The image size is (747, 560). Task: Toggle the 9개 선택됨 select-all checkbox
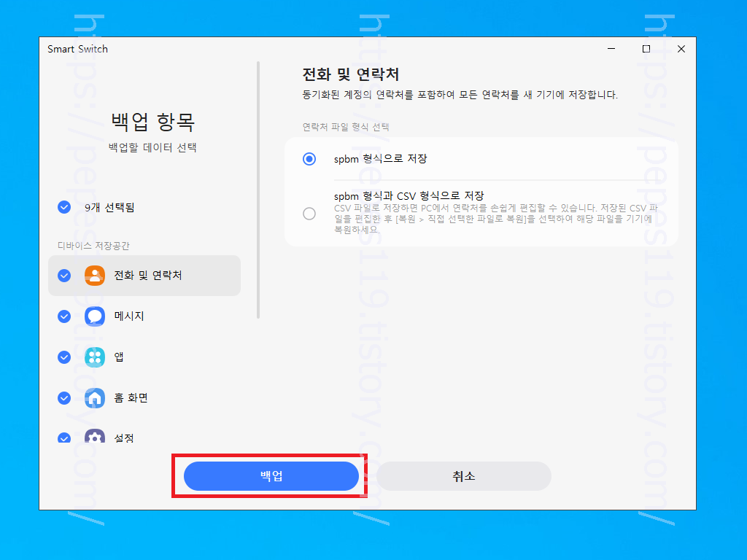tap(64, 207)
